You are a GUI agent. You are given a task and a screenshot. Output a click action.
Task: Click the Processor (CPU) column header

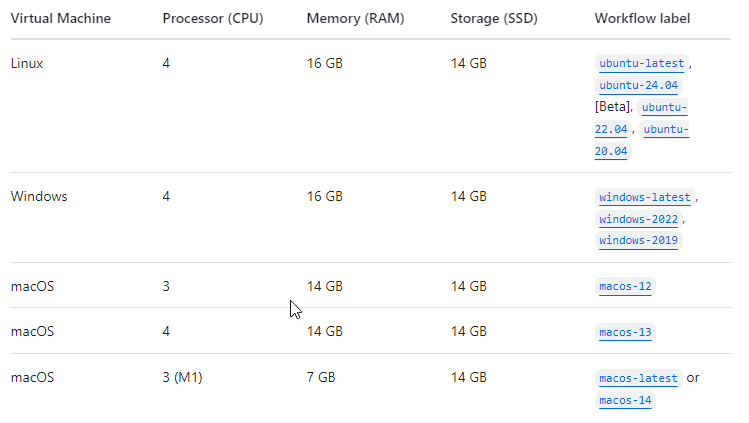pyautogui.click(x=212, y=19)
